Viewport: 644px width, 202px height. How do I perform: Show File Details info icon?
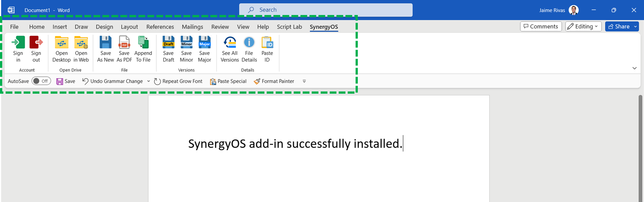pos(249,42)
